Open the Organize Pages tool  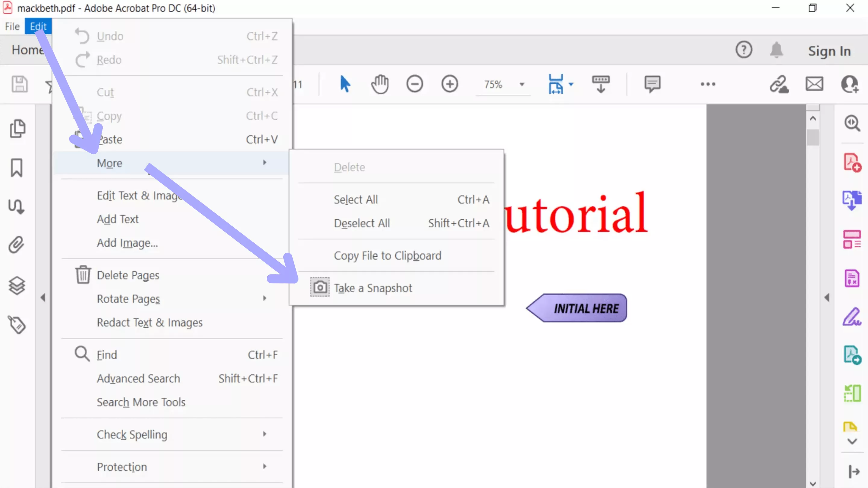tap(853, 240)
